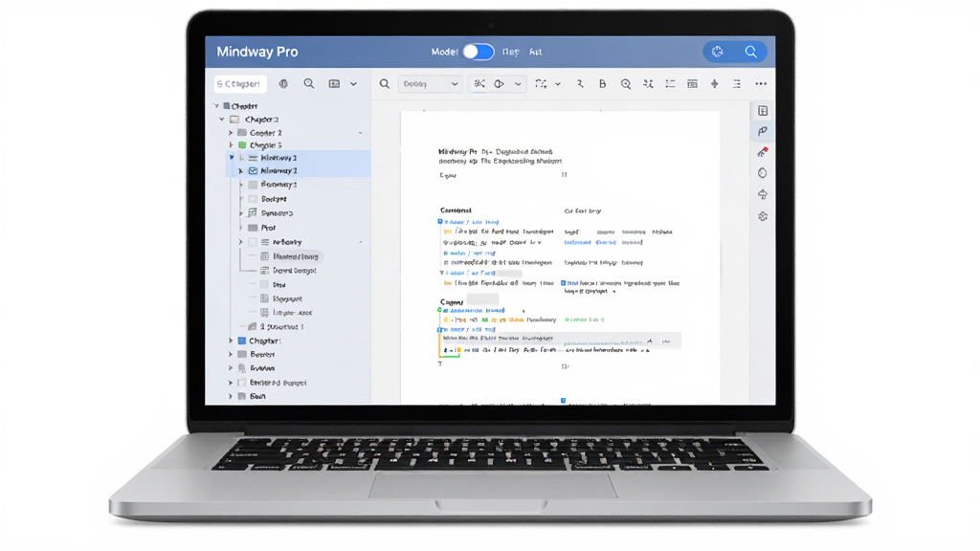
Task: Click the header menu item right of the Mode switch
Action: point(511,52)
